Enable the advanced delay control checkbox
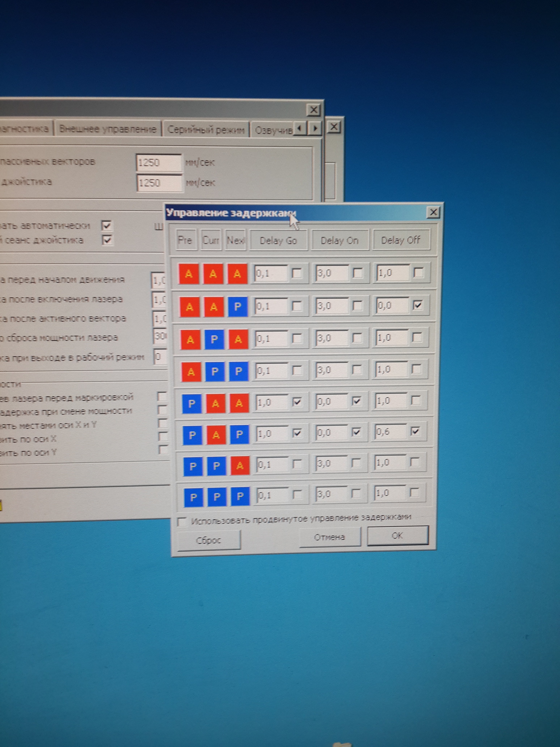Screen dimensions: 560x747 (x=182, y=522)
